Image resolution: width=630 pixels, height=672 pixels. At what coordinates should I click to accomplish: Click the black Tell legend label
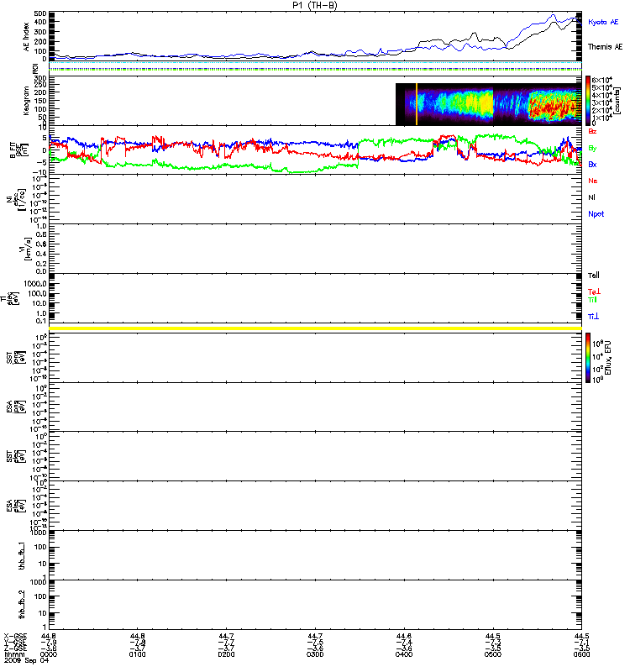point(594,276)
